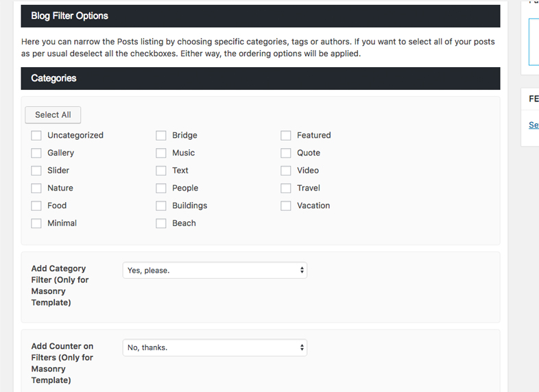The width and height of the screenshot is (539, 392).
Task: Enable the Gallery category checkbox
Action: [x=36, y=153]
